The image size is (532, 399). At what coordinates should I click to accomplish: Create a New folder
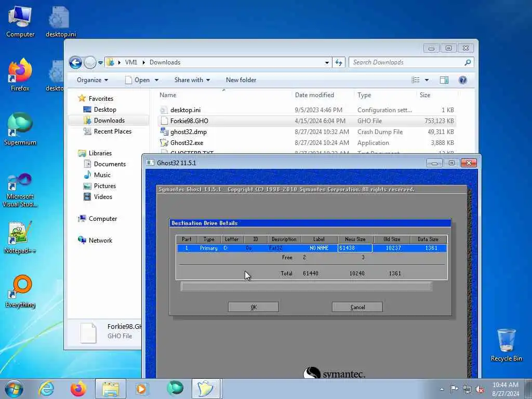tap(241, 80)
